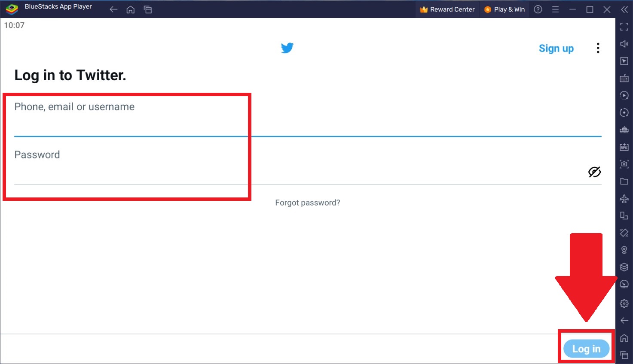Open the BlueStacks hamburger menu

click(x=555, y=9)
